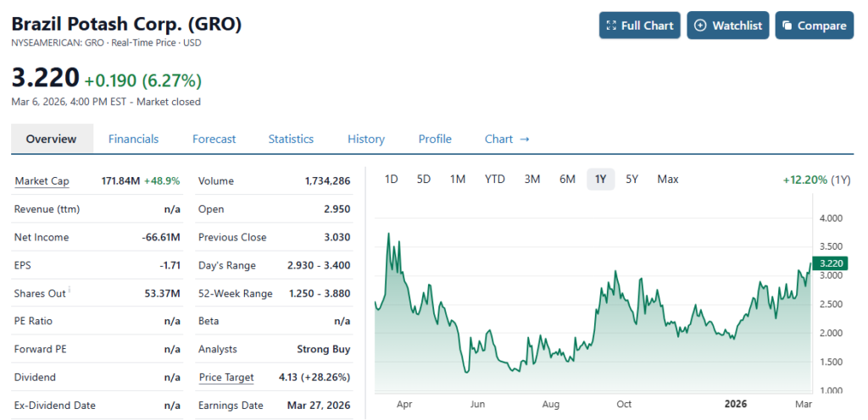
Task: Open the Full Chart button
Action: [639, 25]
